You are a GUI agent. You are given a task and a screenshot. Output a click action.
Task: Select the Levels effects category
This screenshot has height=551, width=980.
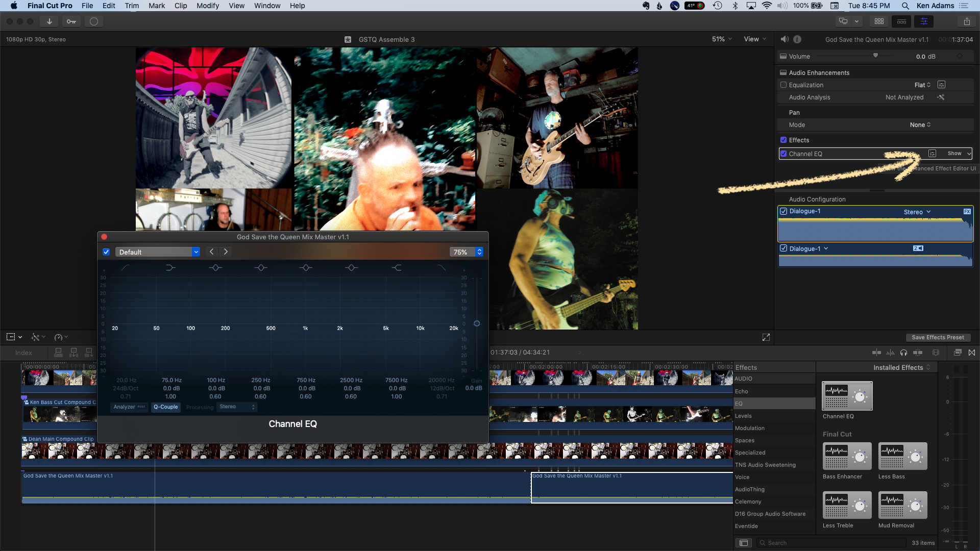click(743, 416)
